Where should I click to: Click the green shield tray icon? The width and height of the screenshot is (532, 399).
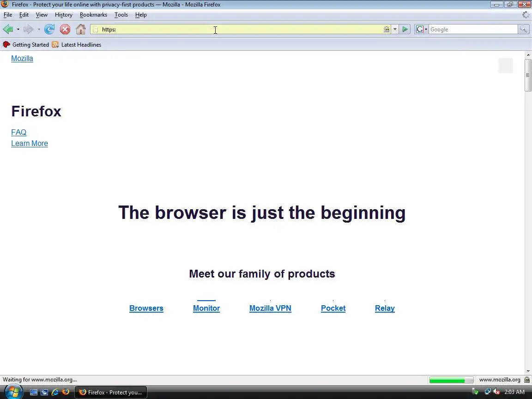point(475,392)
